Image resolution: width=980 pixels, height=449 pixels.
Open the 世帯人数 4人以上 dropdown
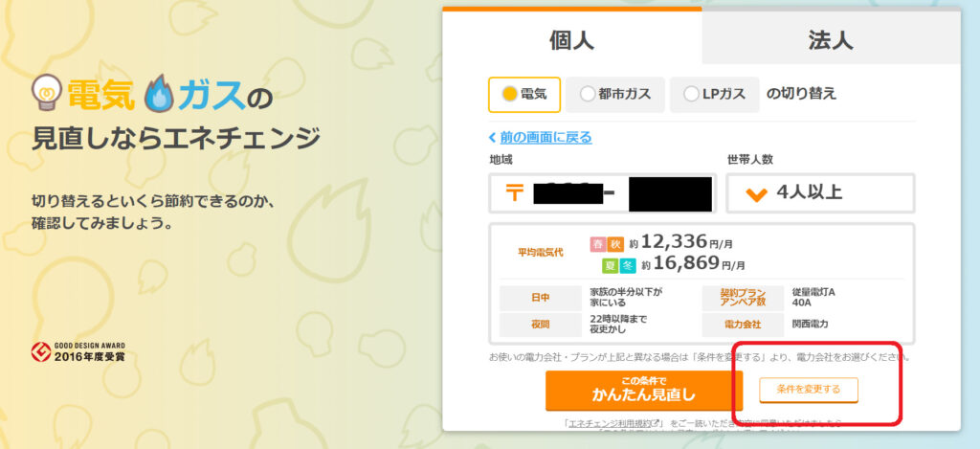[820, 193]
